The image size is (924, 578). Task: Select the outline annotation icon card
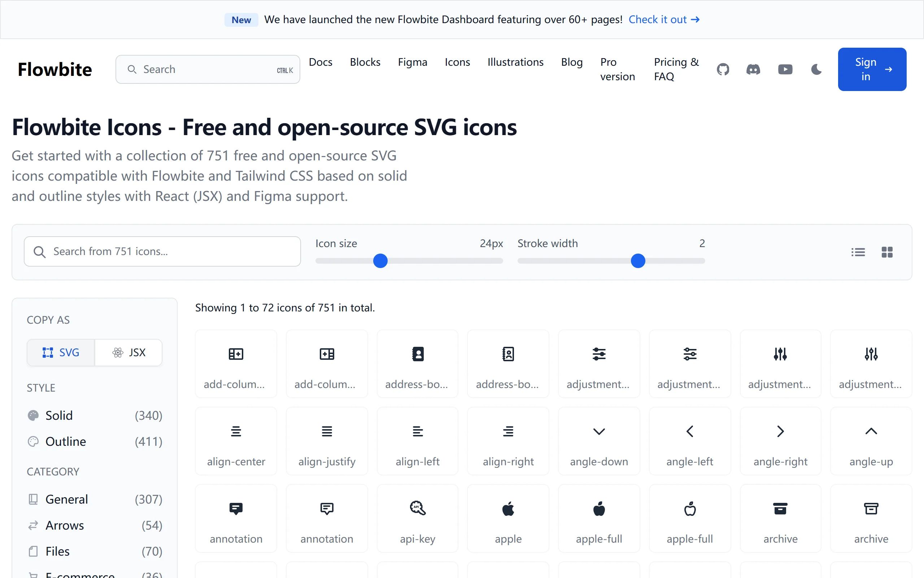[x=327, y=518]
